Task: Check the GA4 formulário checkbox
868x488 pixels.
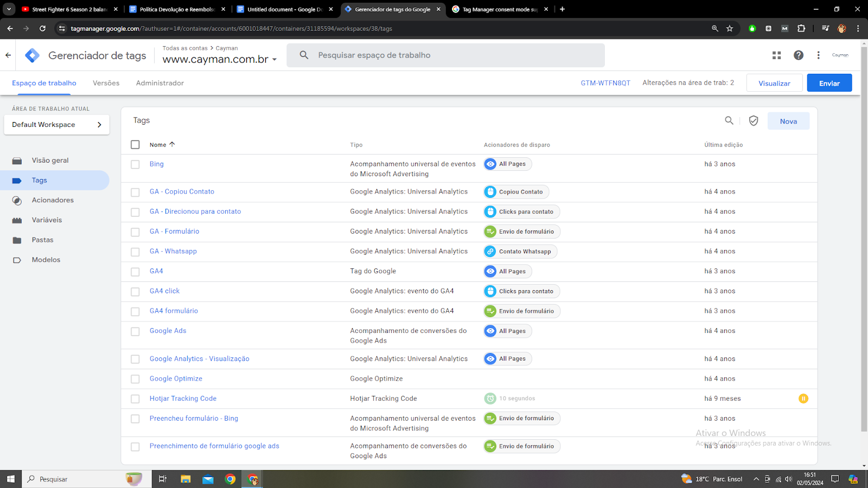Action: [135, 311]
